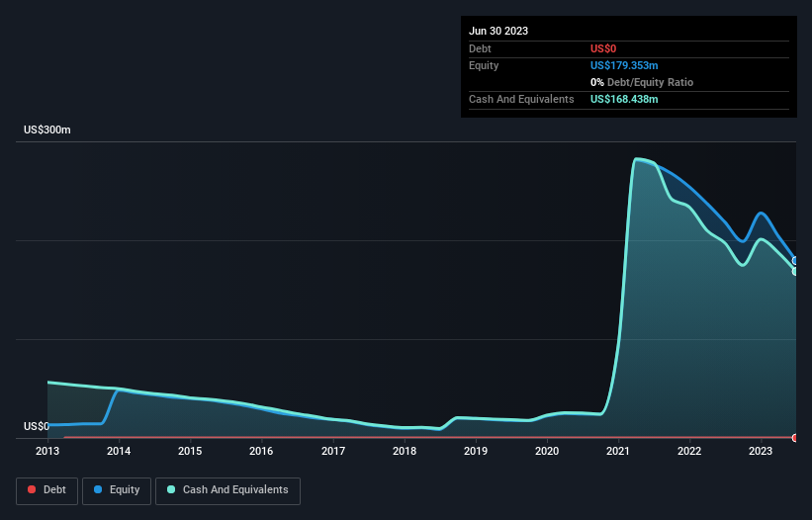This screenshot has height=520, width=812.
Task: Select the 2017 x-axis label
Action: (333, 451)
